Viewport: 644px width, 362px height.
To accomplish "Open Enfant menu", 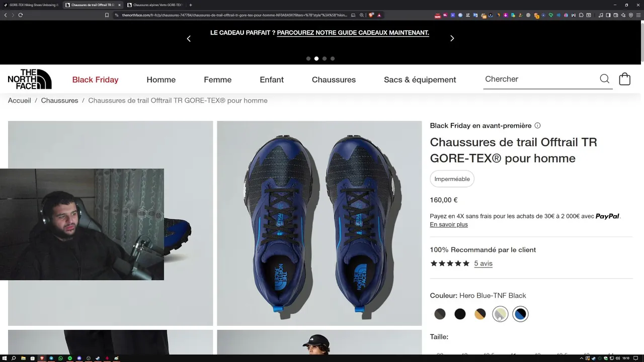I will [272, 79].
